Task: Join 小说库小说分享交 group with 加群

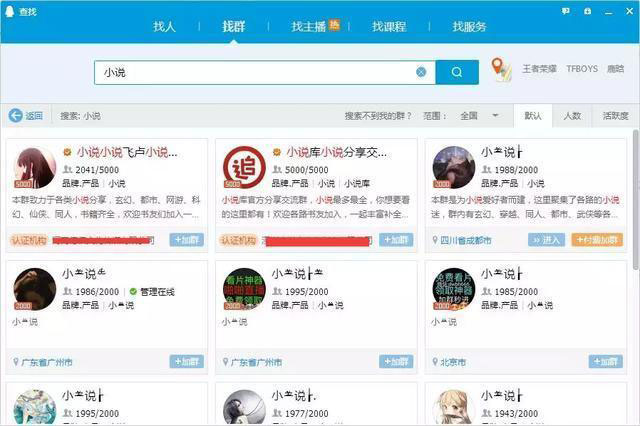Action: [396, 240]
